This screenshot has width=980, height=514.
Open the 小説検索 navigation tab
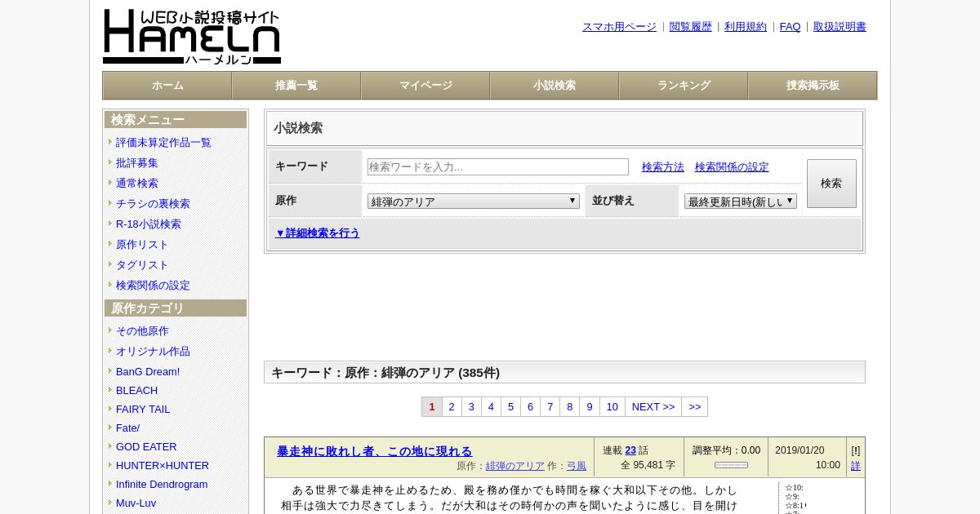[555, 85]
